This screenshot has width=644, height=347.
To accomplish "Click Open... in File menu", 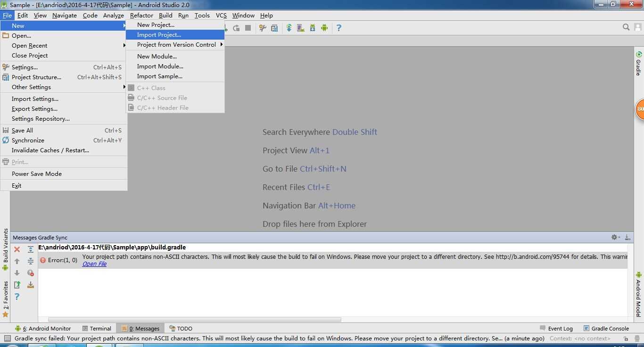I will [64, 35].
